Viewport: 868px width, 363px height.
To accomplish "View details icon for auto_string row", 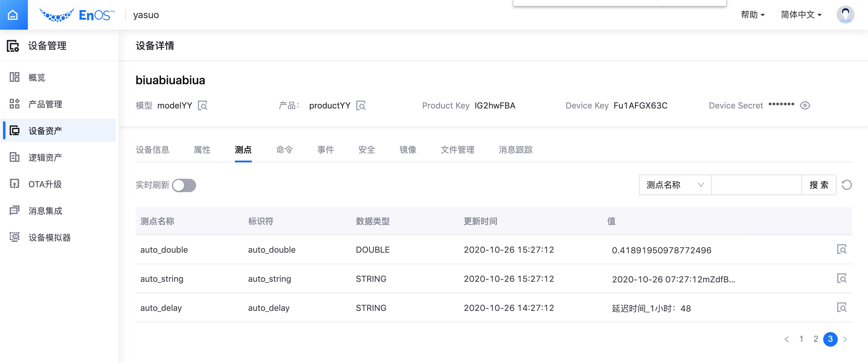I will 841,278.
